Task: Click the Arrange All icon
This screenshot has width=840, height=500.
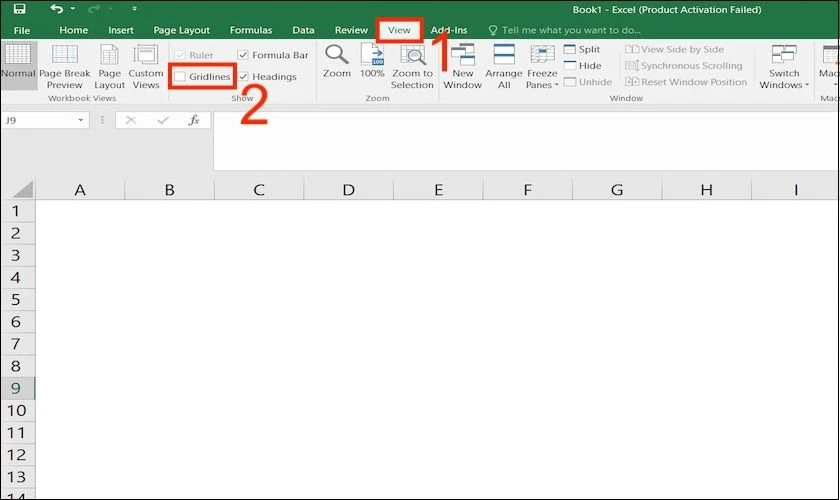Action: [504, 55]
